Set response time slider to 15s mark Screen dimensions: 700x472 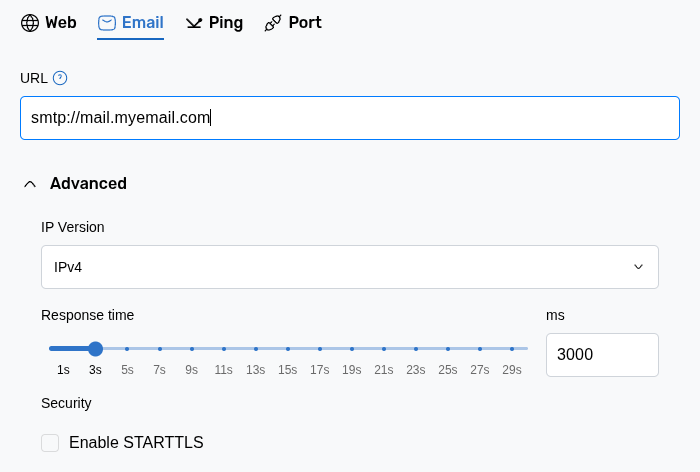coord(288,349)
